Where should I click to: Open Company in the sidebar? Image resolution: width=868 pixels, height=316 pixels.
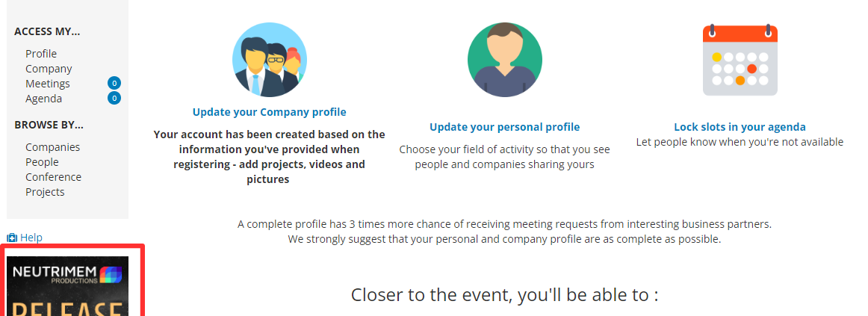[x=49, y=69]
